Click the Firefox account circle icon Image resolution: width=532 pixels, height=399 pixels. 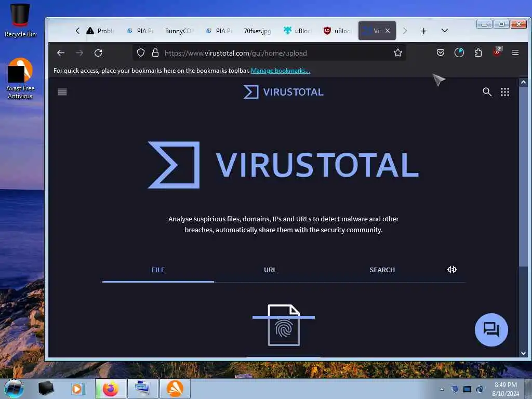coord(459,52)
